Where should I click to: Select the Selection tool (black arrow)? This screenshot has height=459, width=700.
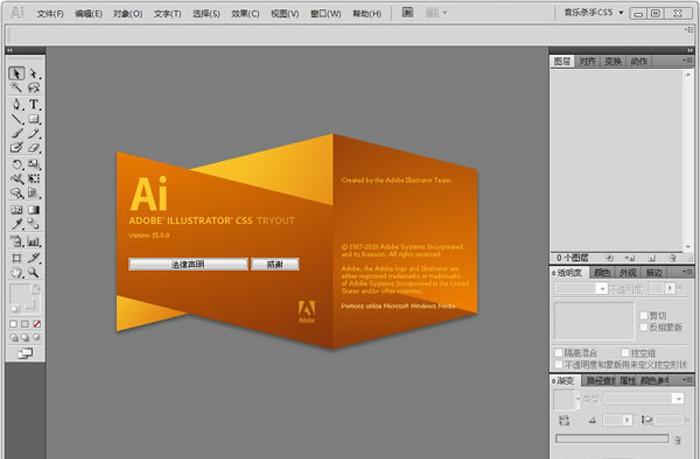[x=17, y=73]
